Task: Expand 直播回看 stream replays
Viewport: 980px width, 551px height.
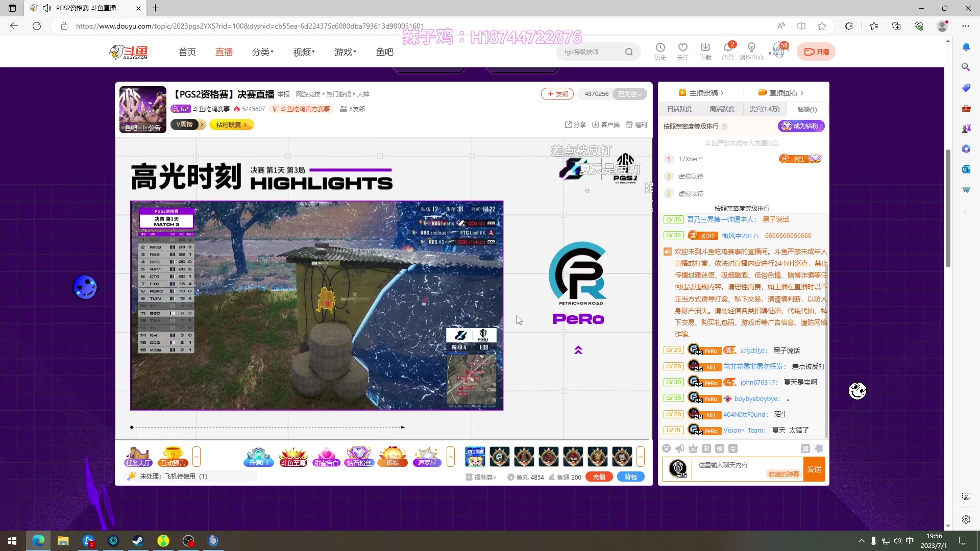Action: click(781, 93)
